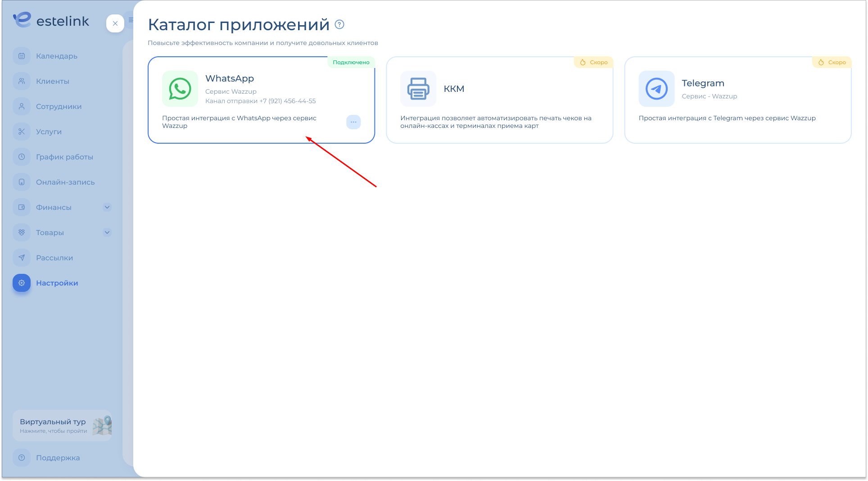Click the Канал отправки phone number

click(261, 101)
